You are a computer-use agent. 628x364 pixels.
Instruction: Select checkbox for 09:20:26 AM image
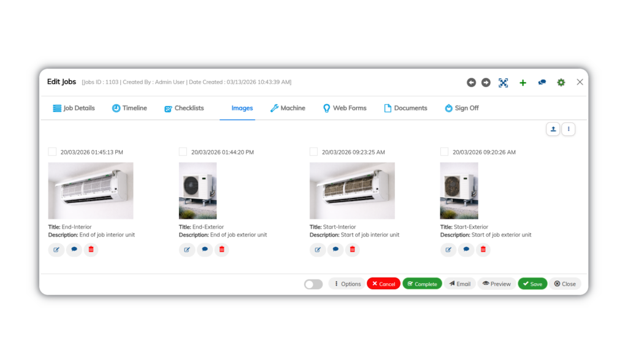coord(444,151)
